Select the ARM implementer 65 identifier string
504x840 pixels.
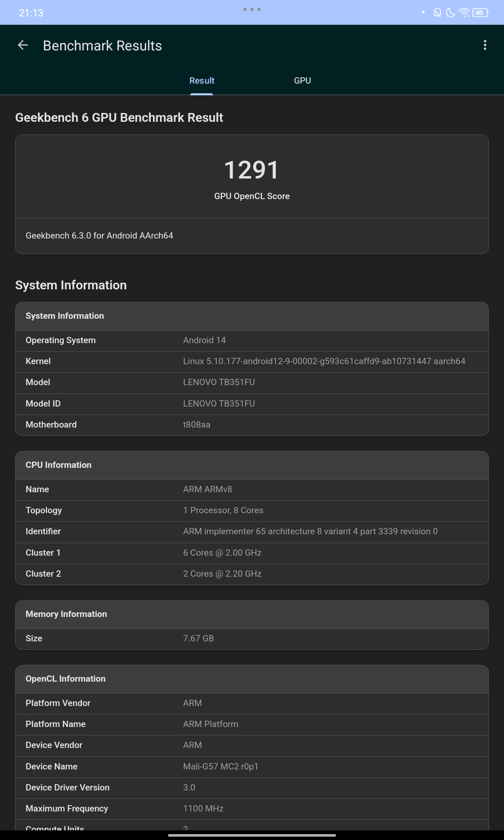310,531
